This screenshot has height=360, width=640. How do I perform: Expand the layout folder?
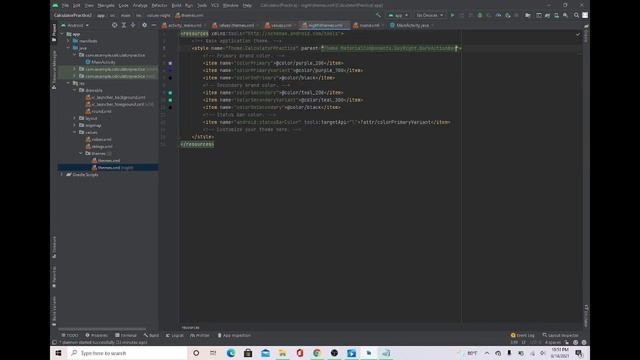point(75,118)
